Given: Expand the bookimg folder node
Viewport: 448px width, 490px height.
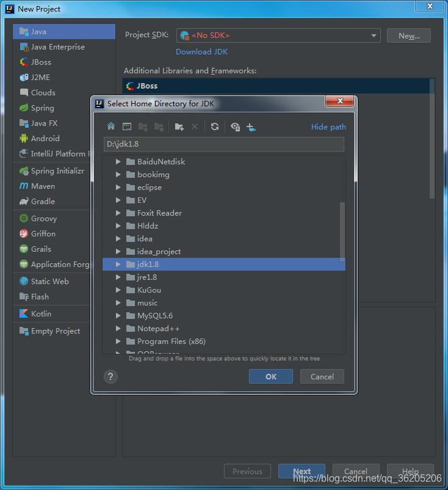Looking at the screenshot, I should [x=118, y=174].
